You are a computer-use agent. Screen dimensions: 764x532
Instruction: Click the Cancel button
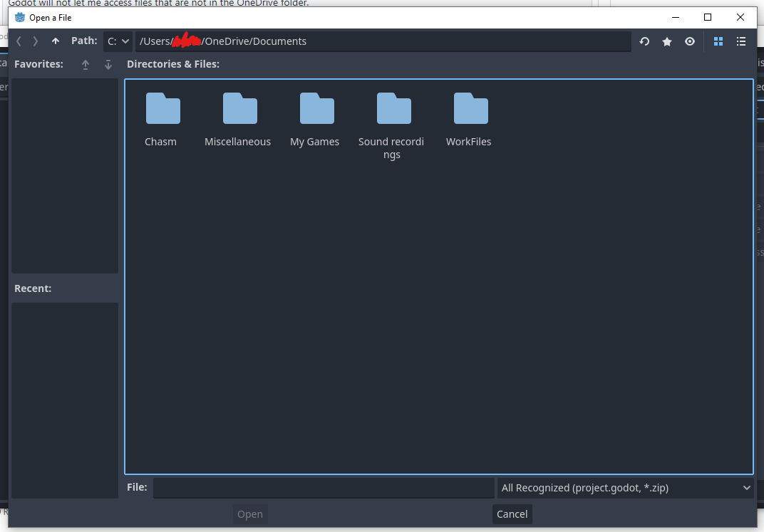(512, 513)
